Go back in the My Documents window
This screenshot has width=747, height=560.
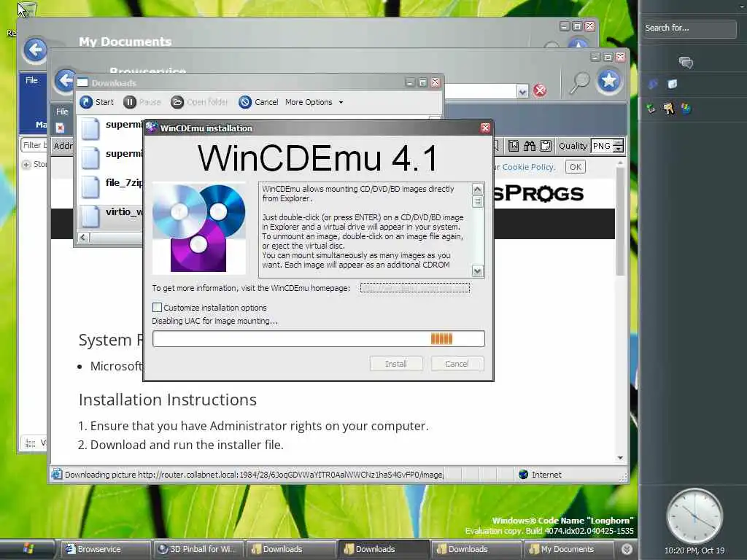35,50
